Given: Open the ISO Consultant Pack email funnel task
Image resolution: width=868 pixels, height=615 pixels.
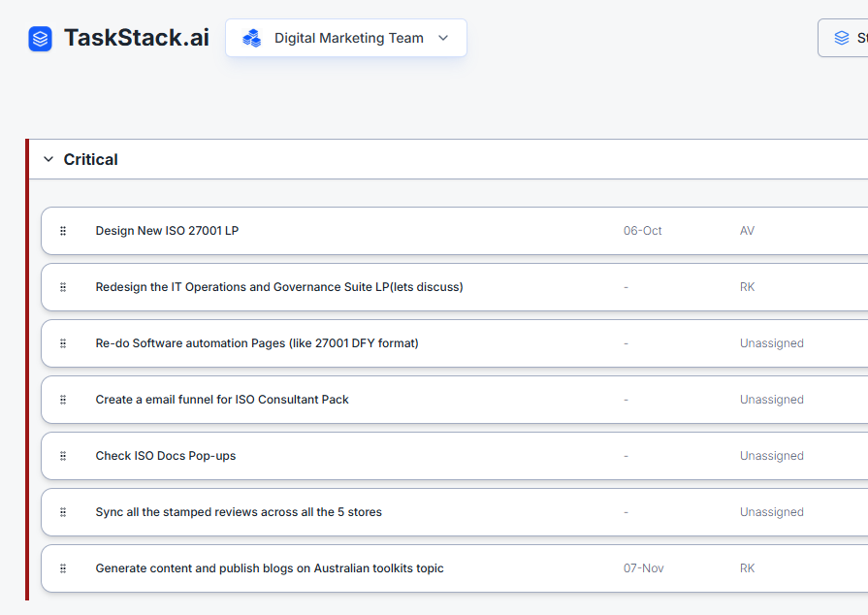Looking at the screenshot, I should 222,400.
